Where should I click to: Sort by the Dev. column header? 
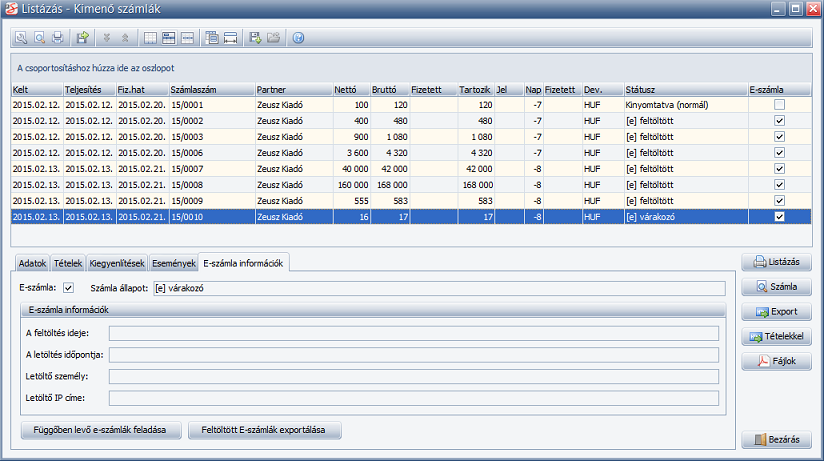pos(603,90)
